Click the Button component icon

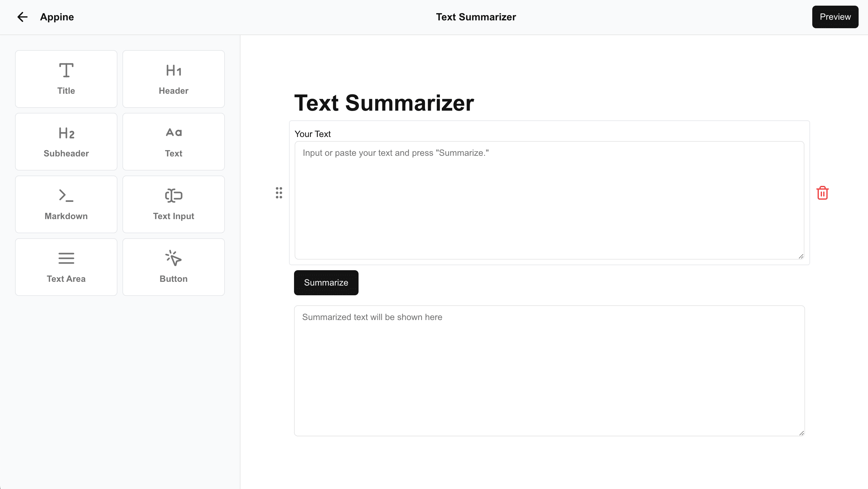[x=173, y=257]
